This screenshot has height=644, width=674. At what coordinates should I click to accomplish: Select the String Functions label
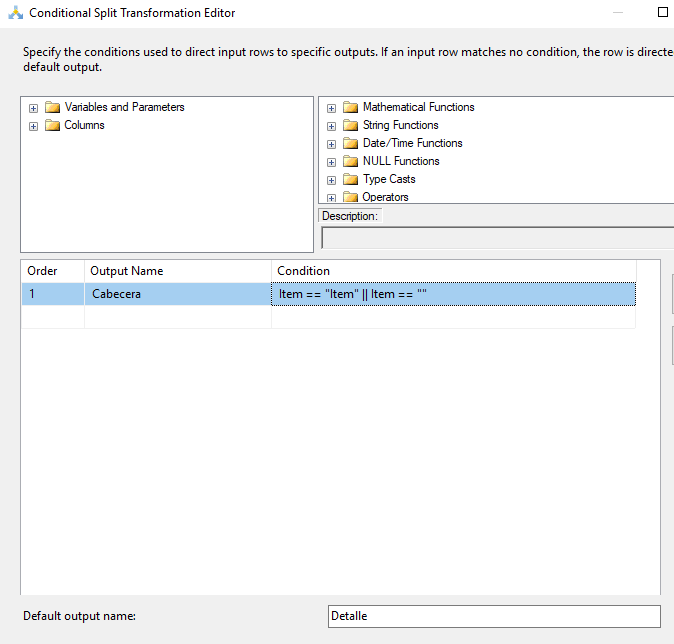coord(401,125)
